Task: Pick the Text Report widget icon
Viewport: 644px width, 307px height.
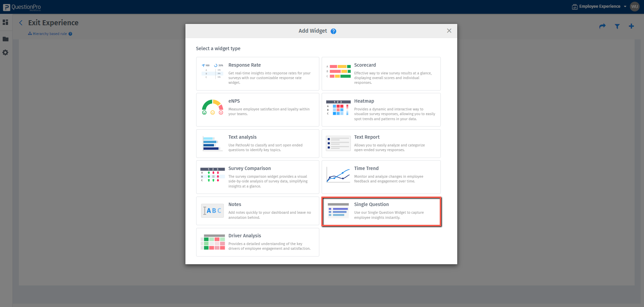Action: (x=338, y=144)
